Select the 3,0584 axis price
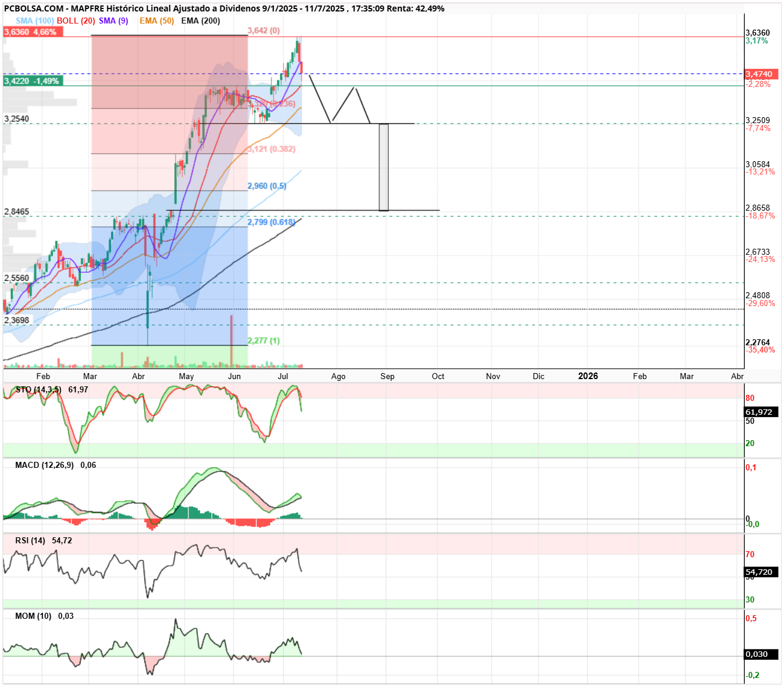 [757, 164]
